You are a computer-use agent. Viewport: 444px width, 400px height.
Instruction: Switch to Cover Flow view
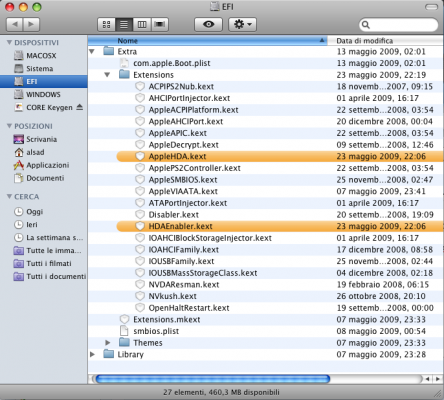(160, 24)
